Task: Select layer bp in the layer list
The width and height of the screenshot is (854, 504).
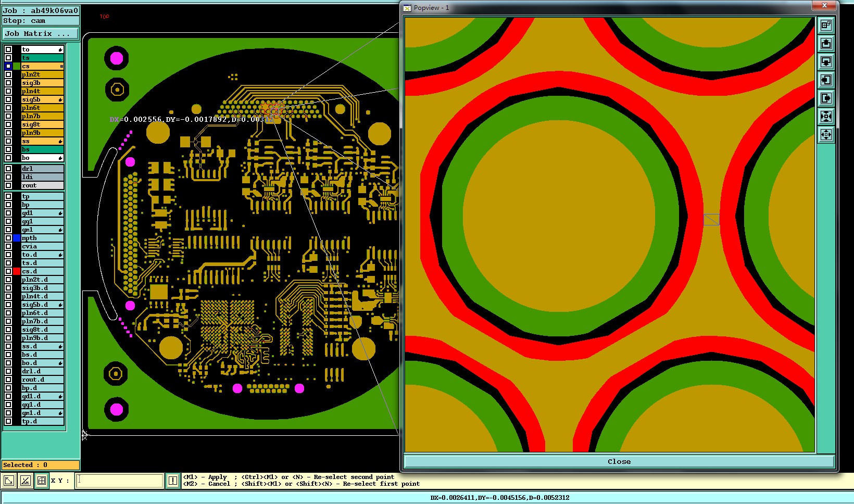Action: pyautogui.click(x=42, y=205)
